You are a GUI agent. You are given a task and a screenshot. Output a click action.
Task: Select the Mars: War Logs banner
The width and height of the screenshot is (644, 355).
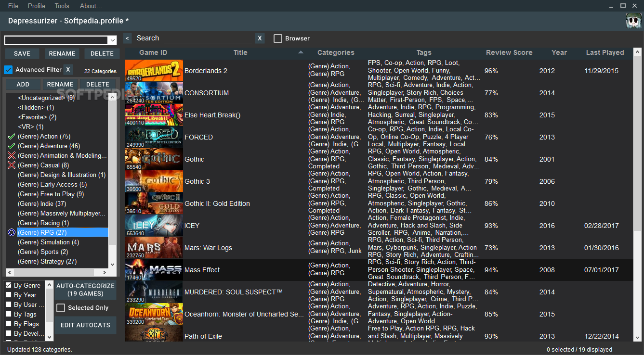pos(154,248)
